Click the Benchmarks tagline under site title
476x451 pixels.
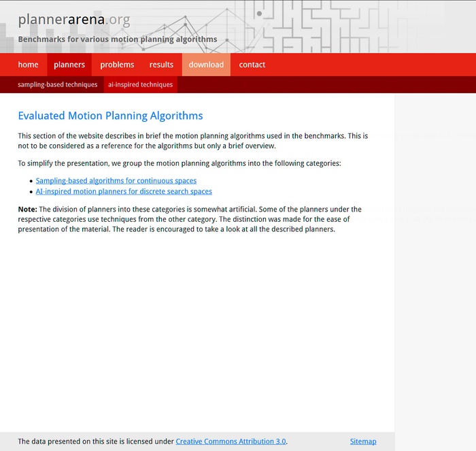pyautogui.click(x=117, y=39)
